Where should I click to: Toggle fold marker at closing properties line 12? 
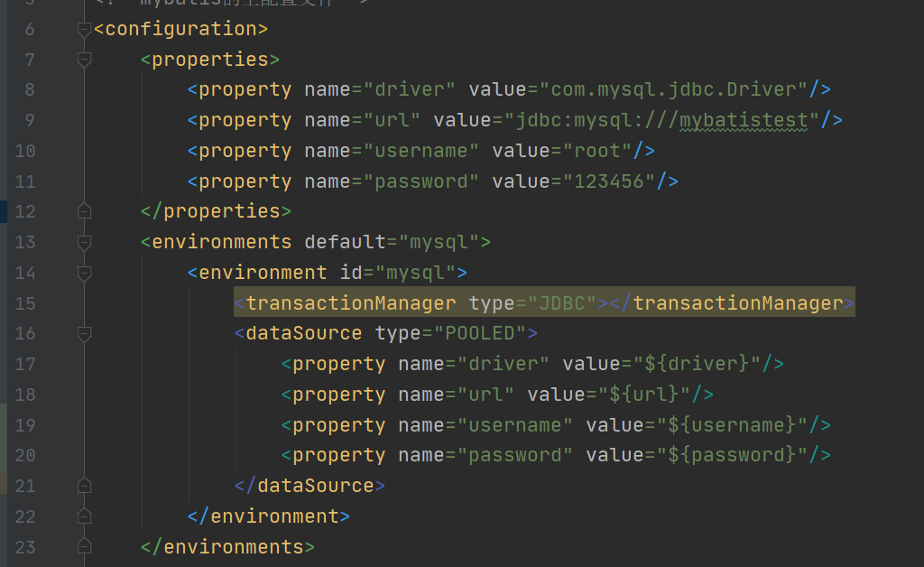point(84,211)
